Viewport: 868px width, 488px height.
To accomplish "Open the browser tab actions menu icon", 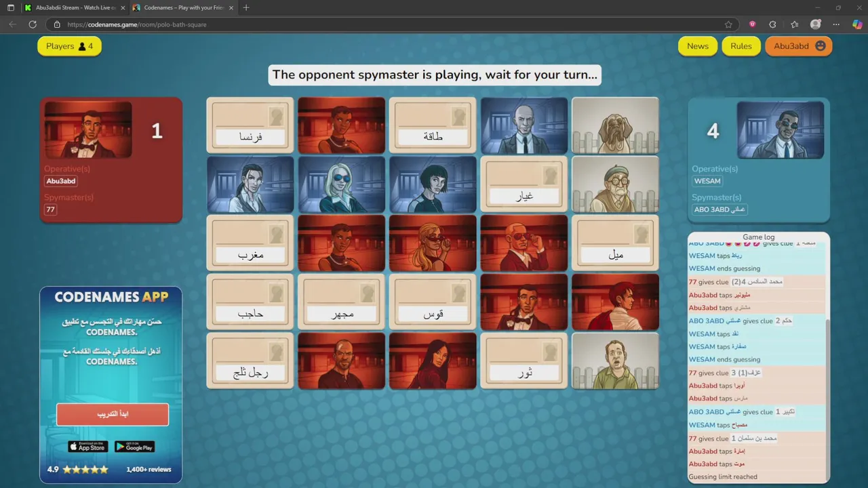I will (10, 7).
